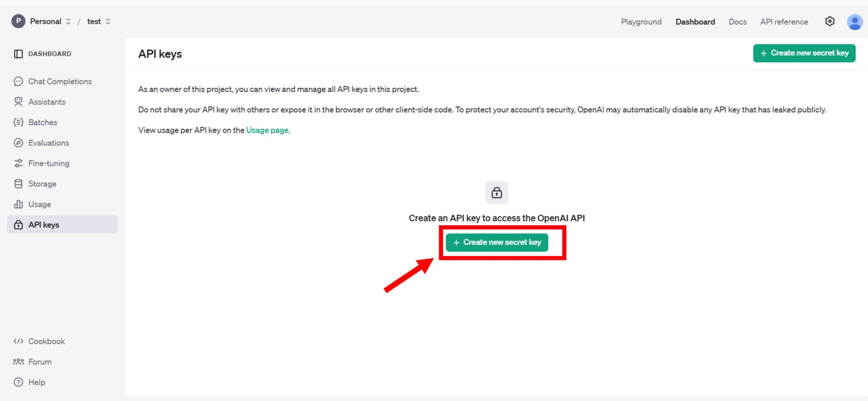The width and height of the screenshot is (868, 401).
Task: Click the Assistants robot icon
Action: [18, 102]
